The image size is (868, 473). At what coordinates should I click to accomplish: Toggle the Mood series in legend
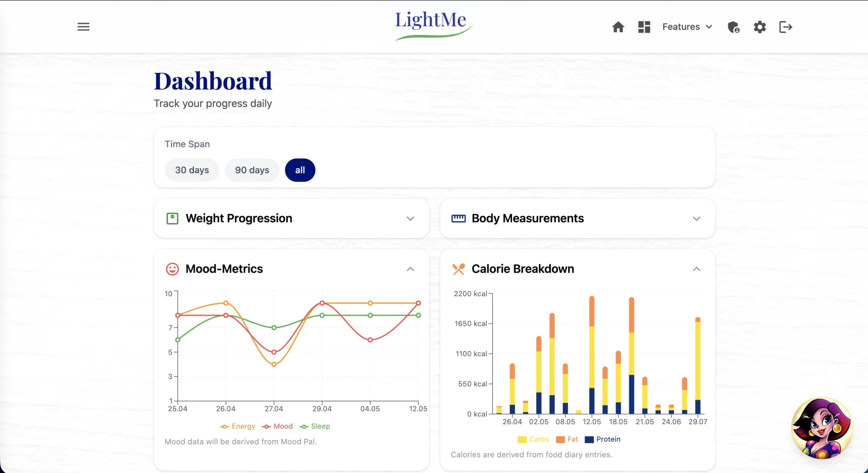point(277,426)
